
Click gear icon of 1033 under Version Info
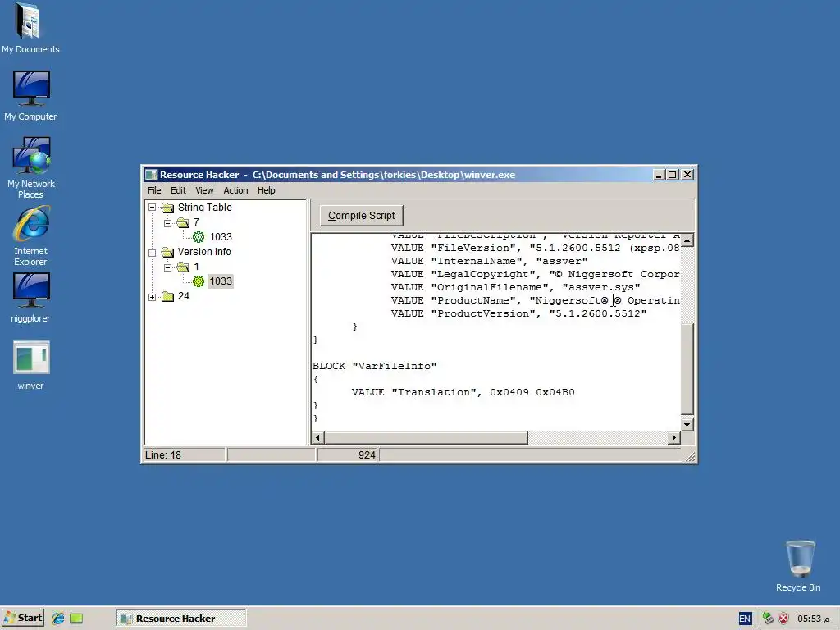[199, 281]
